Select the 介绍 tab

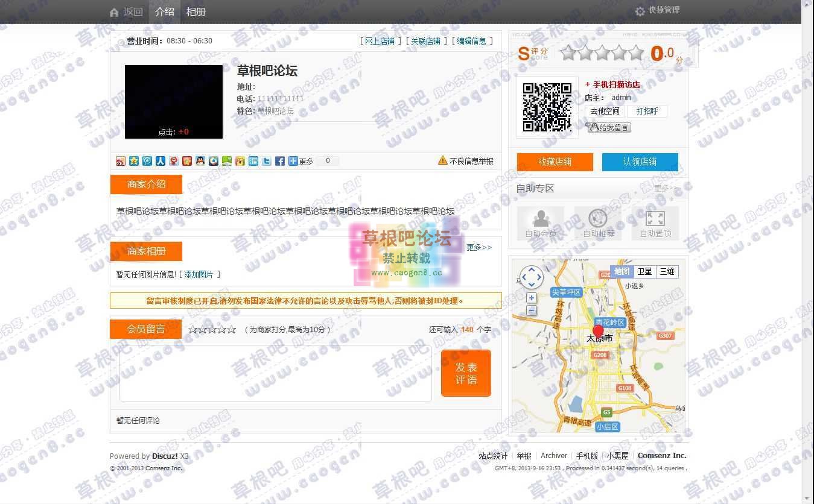pos(165,11)
